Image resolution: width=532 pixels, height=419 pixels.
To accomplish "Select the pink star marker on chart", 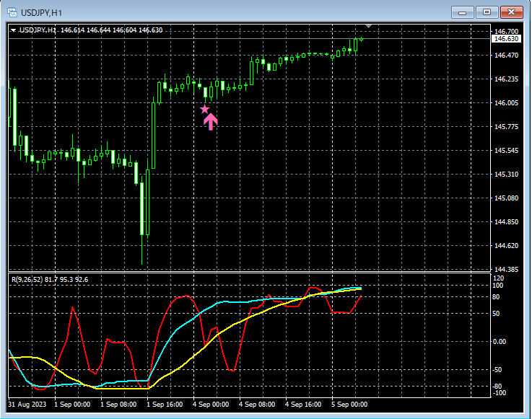I will 204,110.
